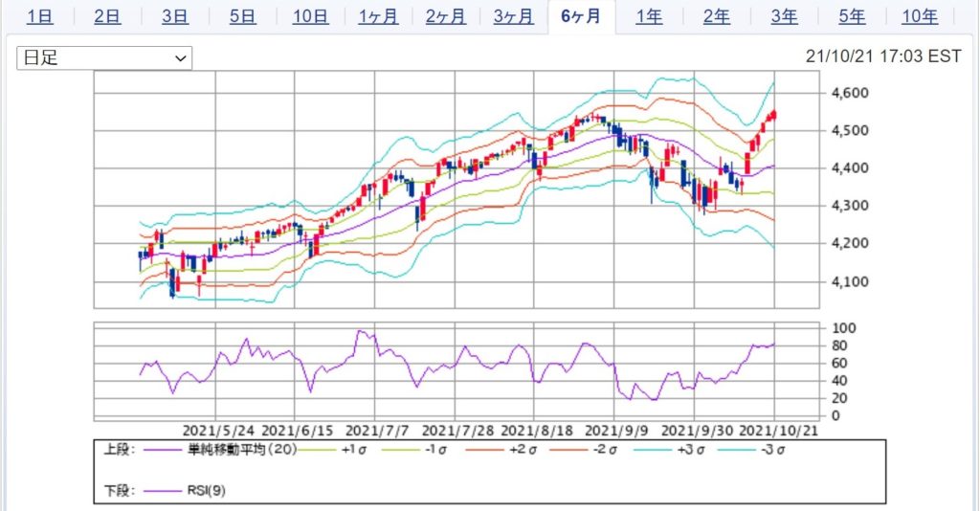This screenshot has width=980, height=511.
Task: Choose the 5日 period tab
Action: pos(243,16)
